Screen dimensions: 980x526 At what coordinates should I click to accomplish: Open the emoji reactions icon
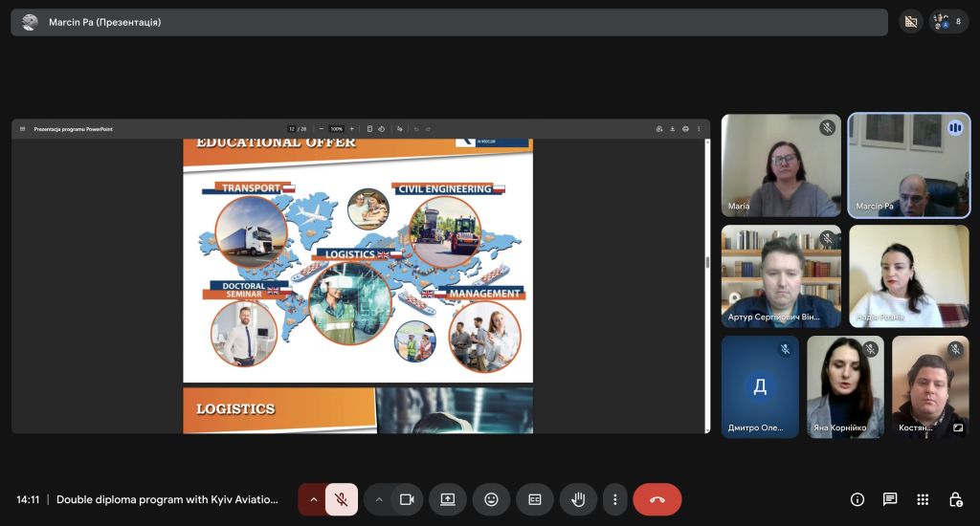pyautogui.click(x=491, y=499)
